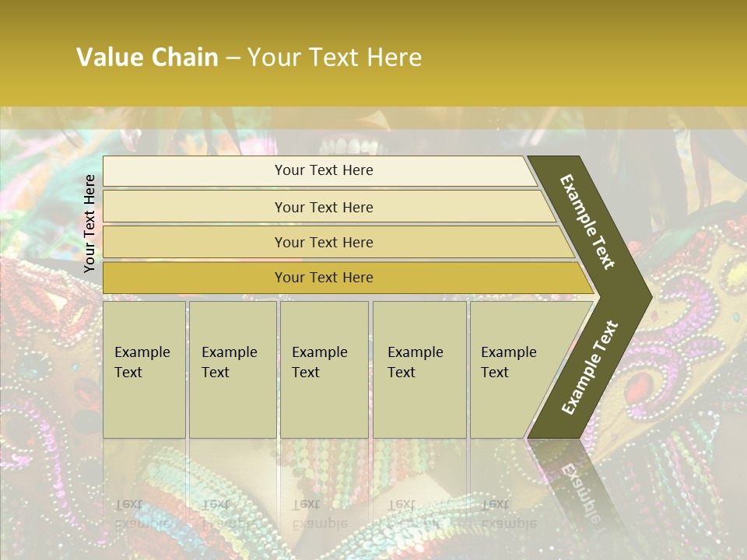Select the darkest gold 'Your Text Here' bar
This screenshot has height=560, width=747.
[324, 278]
